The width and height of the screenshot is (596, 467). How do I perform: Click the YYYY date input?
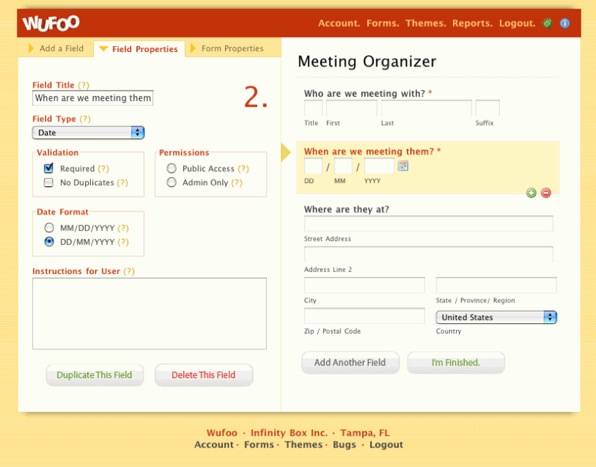pyautogui.click(x=379, y=166)
